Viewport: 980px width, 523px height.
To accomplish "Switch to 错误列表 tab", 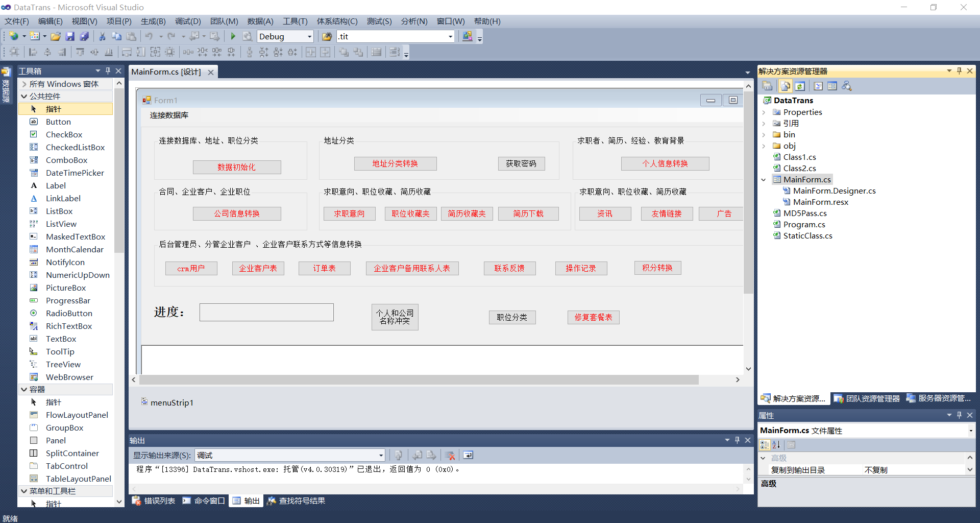I will pos(154,501).
